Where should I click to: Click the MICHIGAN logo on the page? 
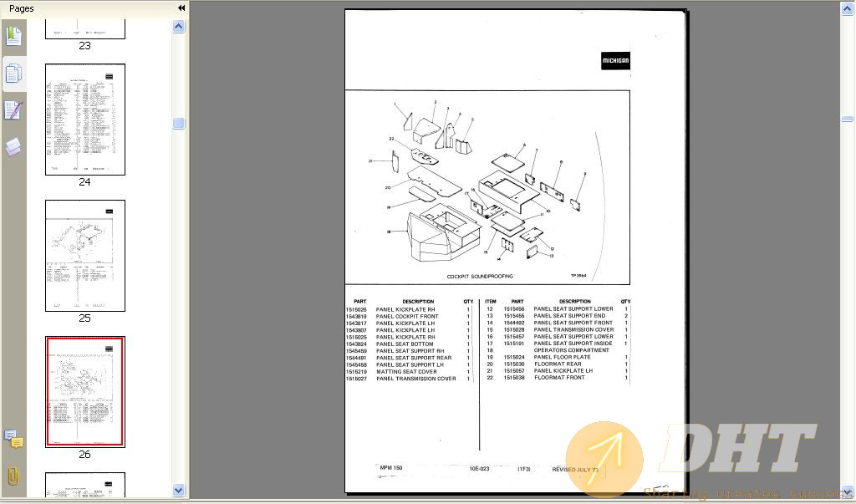coord(615,61)
